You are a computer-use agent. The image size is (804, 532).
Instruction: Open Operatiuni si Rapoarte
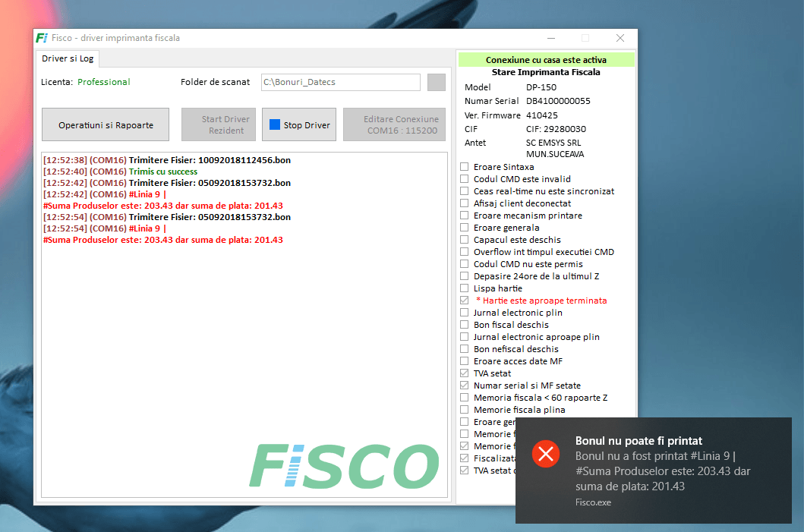tap(106, 124)
